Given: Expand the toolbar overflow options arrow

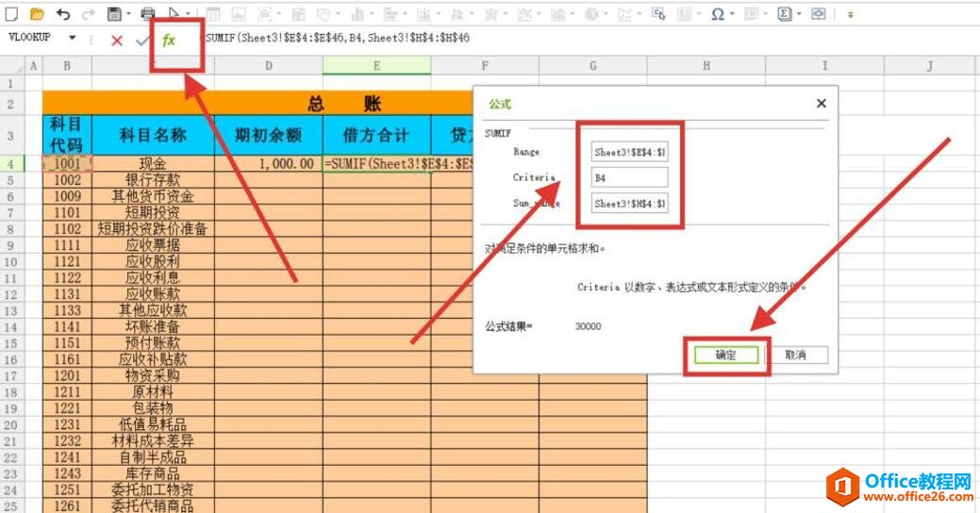Looking at the screenshot, I should coord(850,14).
